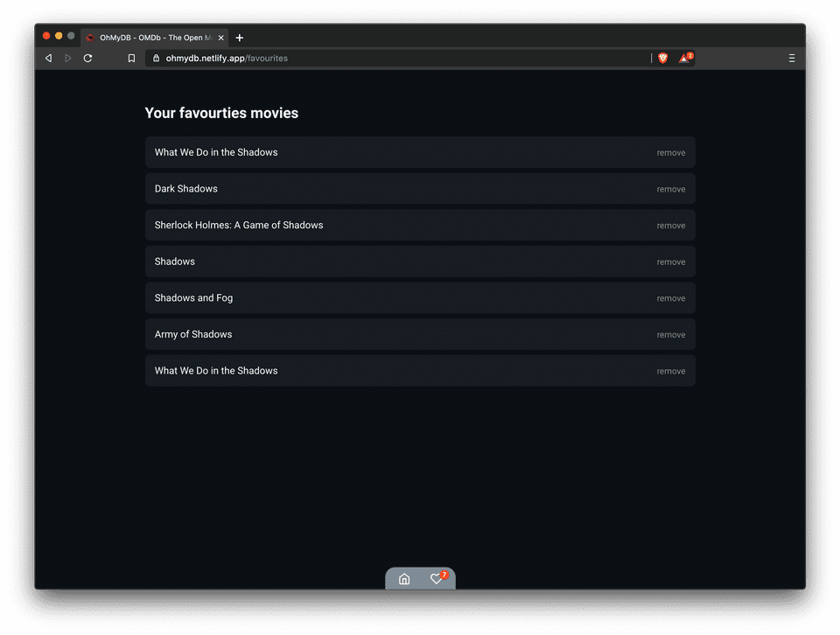Reload the current page
Viewport: 840px width, 635px height.
[87, 59]
